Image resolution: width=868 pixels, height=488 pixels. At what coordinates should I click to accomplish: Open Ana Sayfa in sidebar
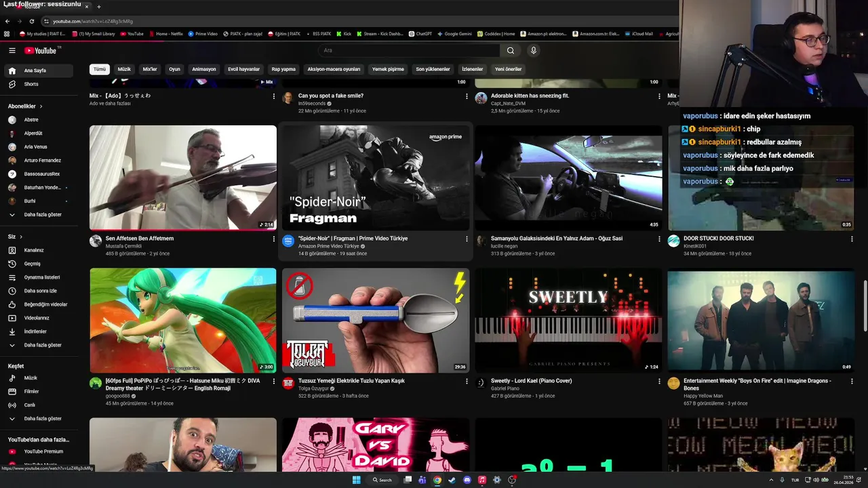(39, 70)
